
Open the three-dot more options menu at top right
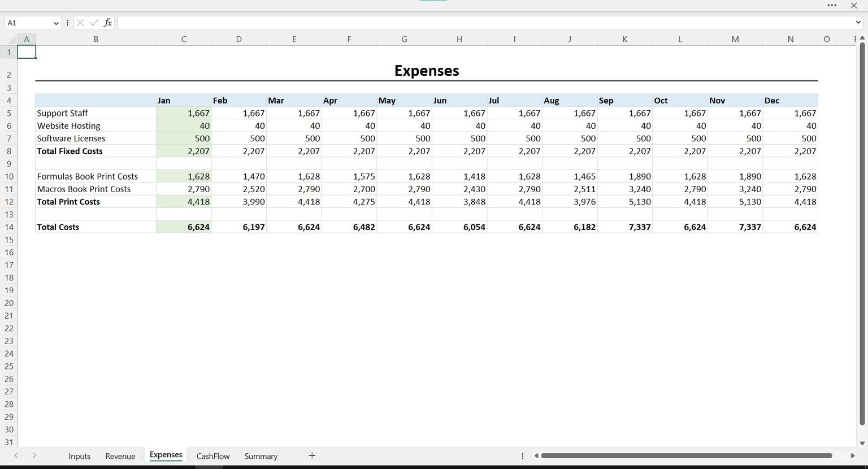pos(832,5)
